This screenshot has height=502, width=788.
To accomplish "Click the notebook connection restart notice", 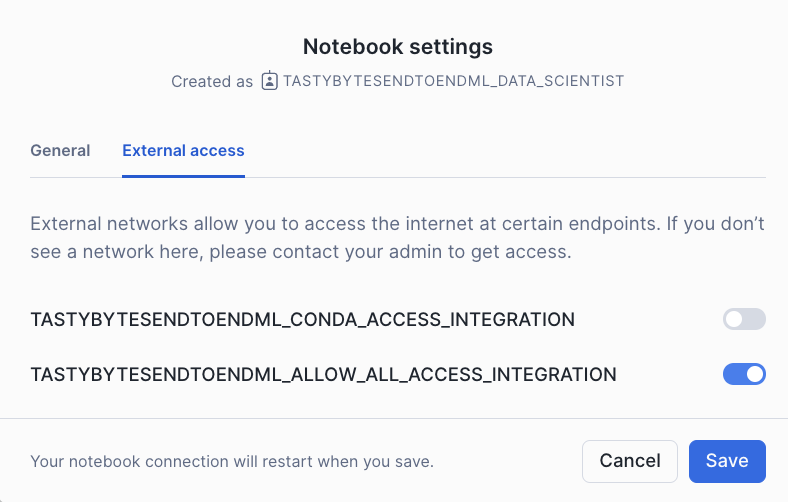I will [x=231, y=462].
